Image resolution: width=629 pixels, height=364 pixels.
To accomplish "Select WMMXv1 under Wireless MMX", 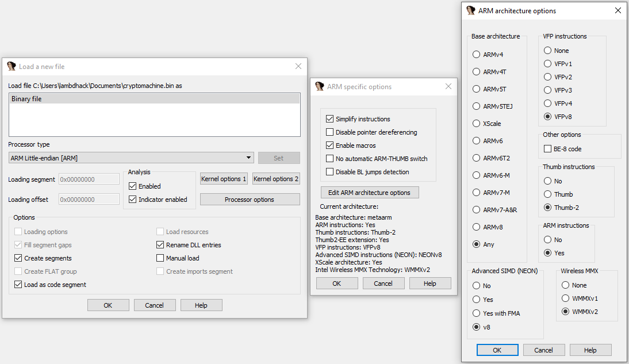I will click(x=565, y=298).
